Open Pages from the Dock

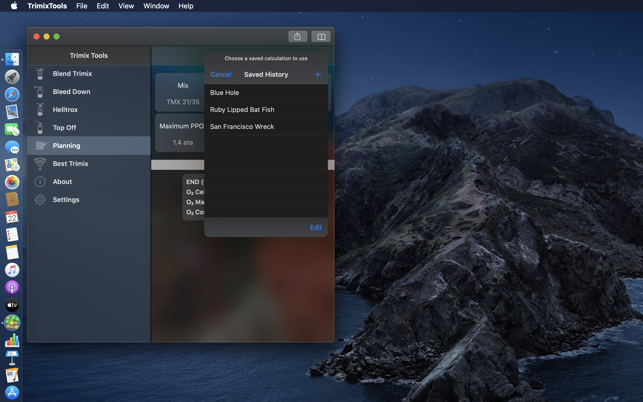12,375
